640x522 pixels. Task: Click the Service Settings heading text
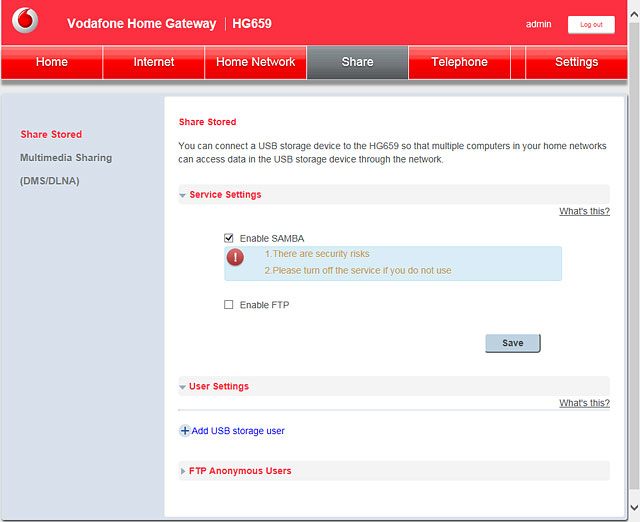pos(225,195)
